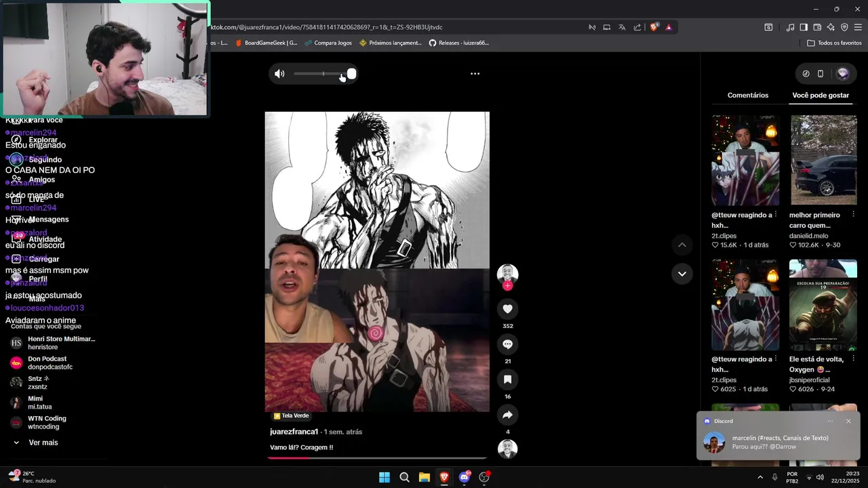Open the translate page icon in address bar

pos(622,27)
